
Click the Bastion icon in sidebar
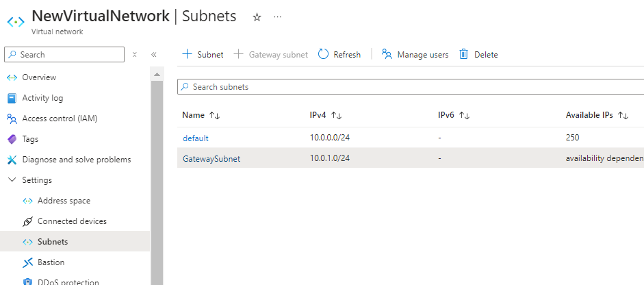coord(27,262)
